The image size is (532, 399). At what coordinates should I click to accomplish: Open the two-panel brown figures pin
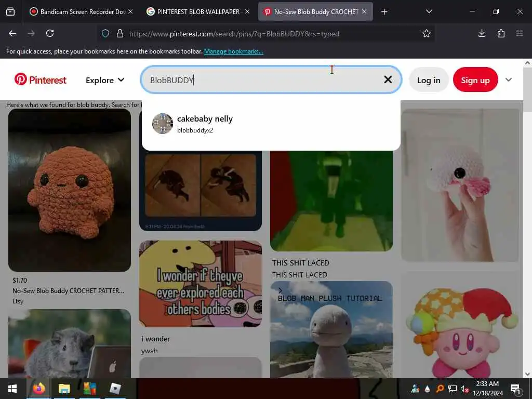tap(200, 191)
